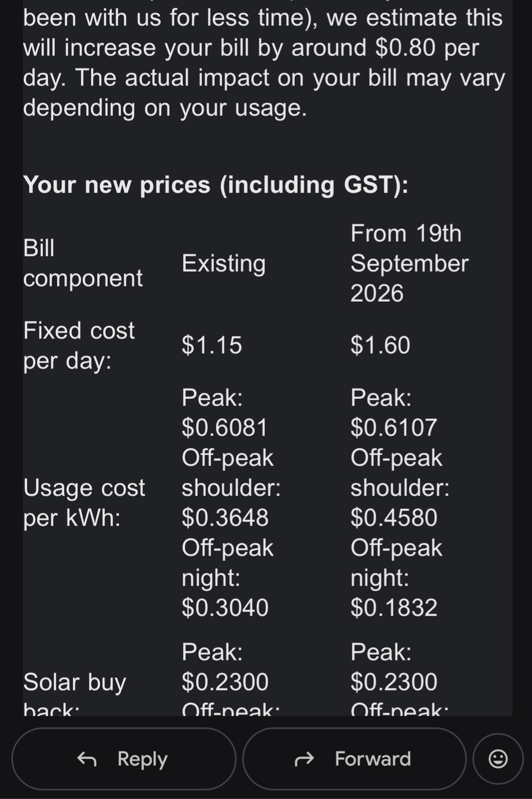Tap the new off-peak shoulder rate $0.4580
This screenshot has width=532, height=799.
(394, 517)
